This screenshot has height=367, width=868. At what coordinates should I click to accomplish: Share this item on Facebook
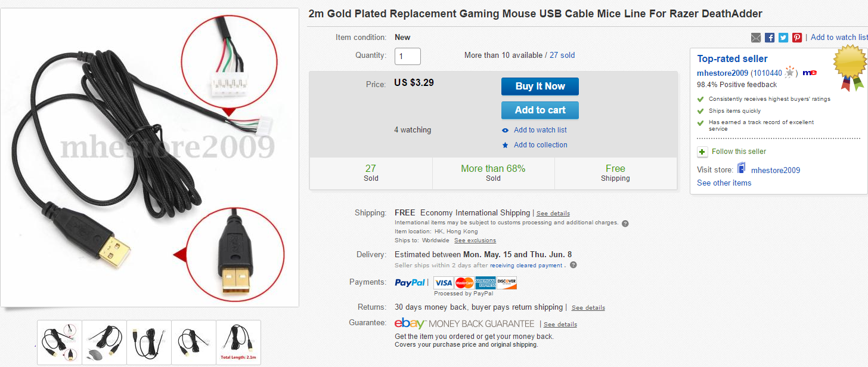pos(770,38)
